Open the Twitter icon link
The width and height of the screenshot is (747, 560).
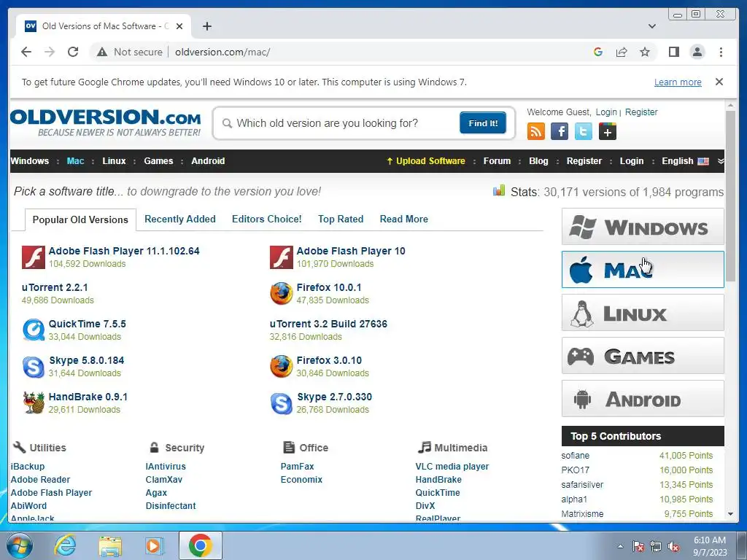(583, 131)
